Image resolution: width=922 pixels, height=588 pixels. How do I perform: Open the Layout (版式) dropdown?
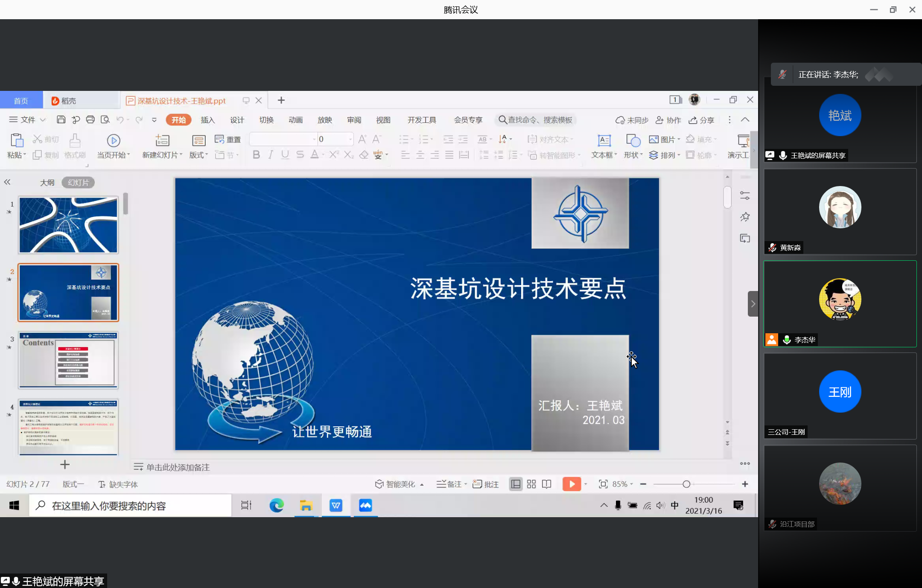point(198,155)
